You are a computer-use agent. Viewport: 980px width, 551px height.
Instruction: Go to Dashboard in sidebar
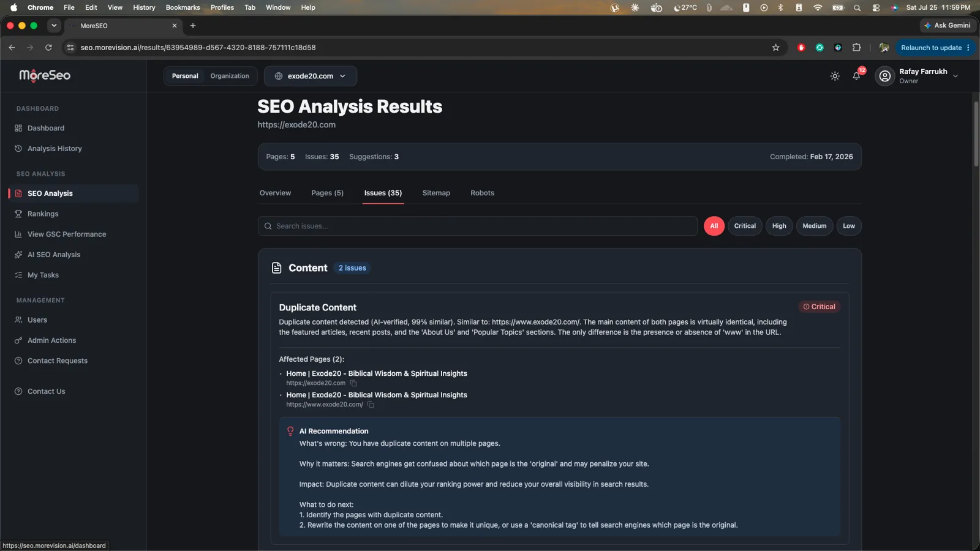coord(73,128)
